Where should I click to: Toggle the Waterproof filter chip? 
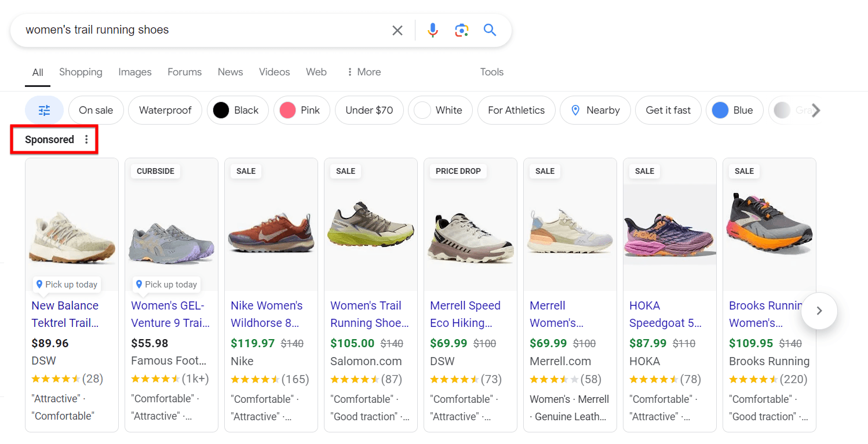(x=165, y=110)
